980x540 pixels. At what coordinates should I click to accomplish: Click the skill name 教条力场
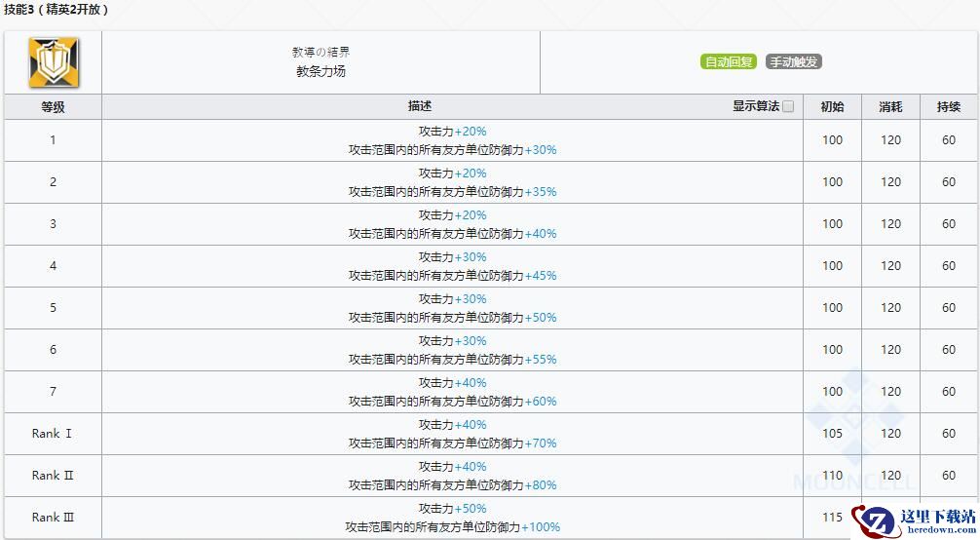[x=320, y=71]
